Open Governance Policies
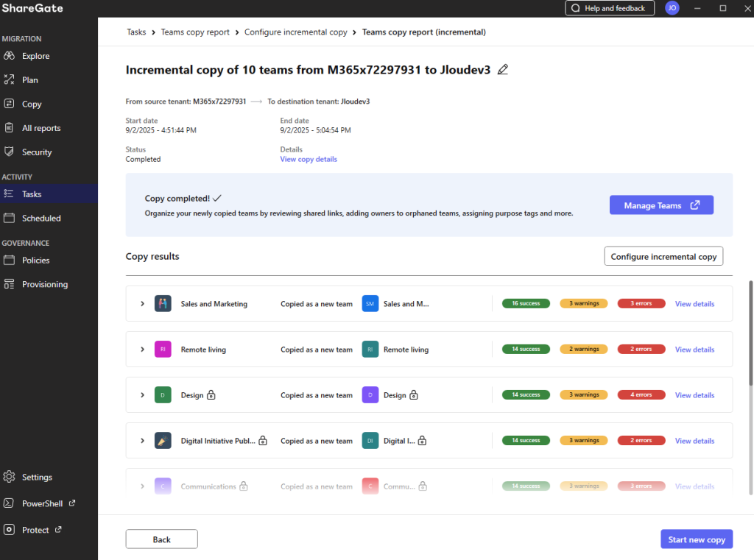The height and width of the screenshot is (560, 754). [35, 260]
